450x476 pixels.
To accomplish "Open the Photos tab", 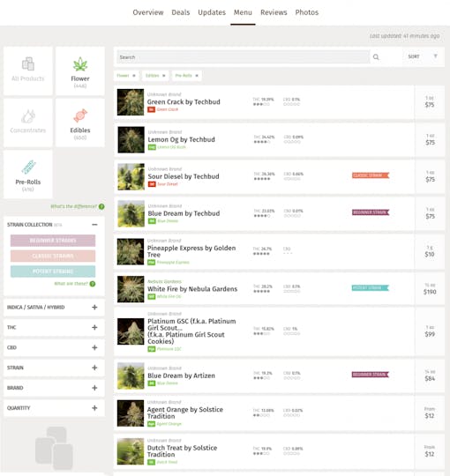I will tap(307, 12).
